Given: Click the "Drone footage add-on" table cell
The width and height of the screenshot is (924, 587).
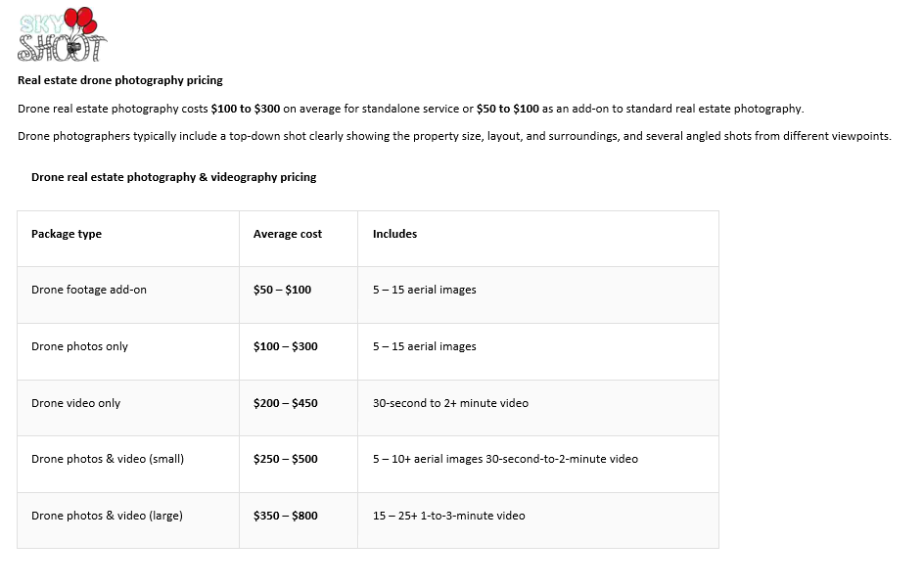Looking at the screenshot, I should point(89,290).
